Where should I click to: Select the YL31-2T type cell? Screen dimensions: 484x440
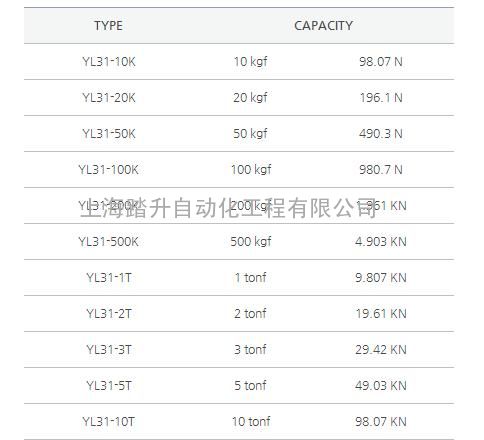click(109, 314)
